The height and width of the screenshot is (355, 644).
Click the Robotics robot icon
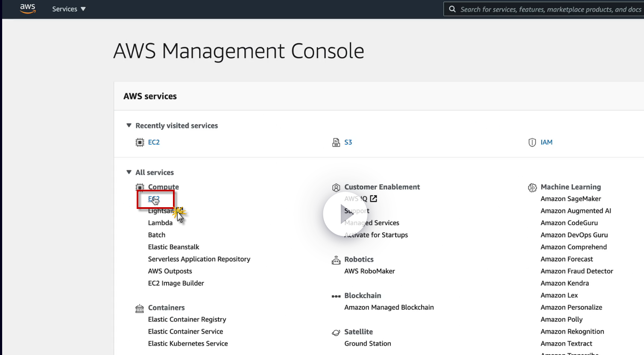tap(336, 260)
